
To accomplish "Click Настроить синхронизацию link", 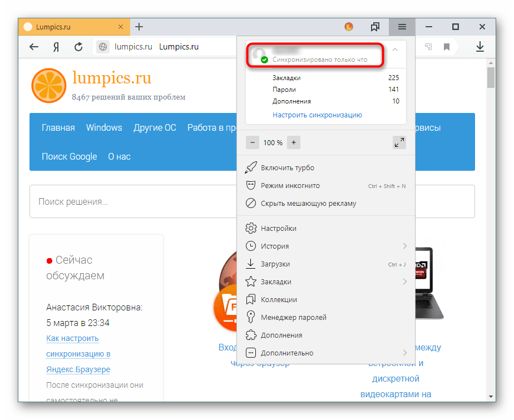I will tap(317, 115).
